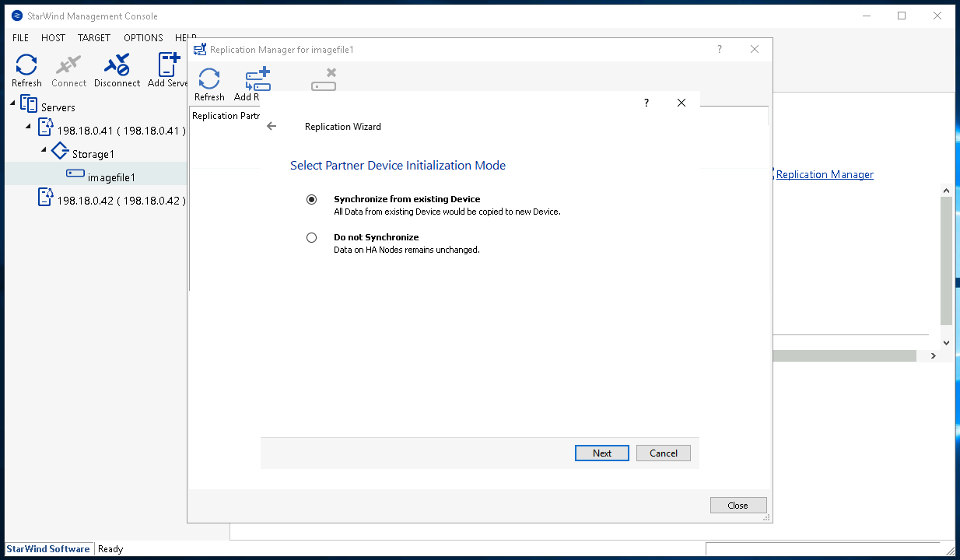Open the OPTIONS menu
Viewport: 960px width, 560px height.
tap(143, 37)
